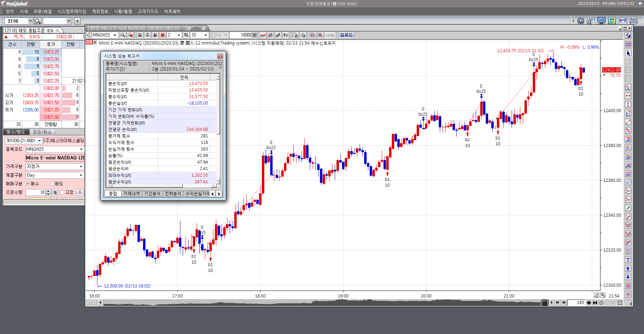Click the camera screenshot icon in top toolbar
644x334 pixels.
point(623,21)
